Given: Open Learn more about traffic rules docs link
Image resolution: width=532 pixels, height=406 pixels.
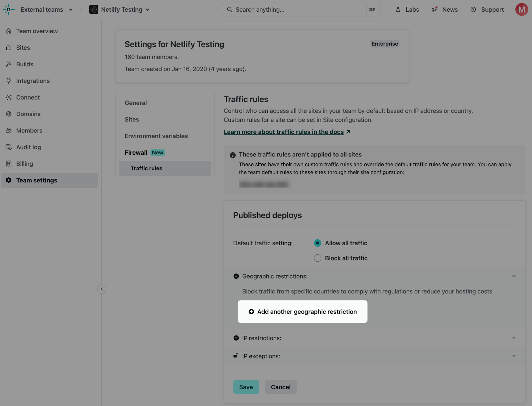Looking at the screenshot, I should [x=284, y=132].
